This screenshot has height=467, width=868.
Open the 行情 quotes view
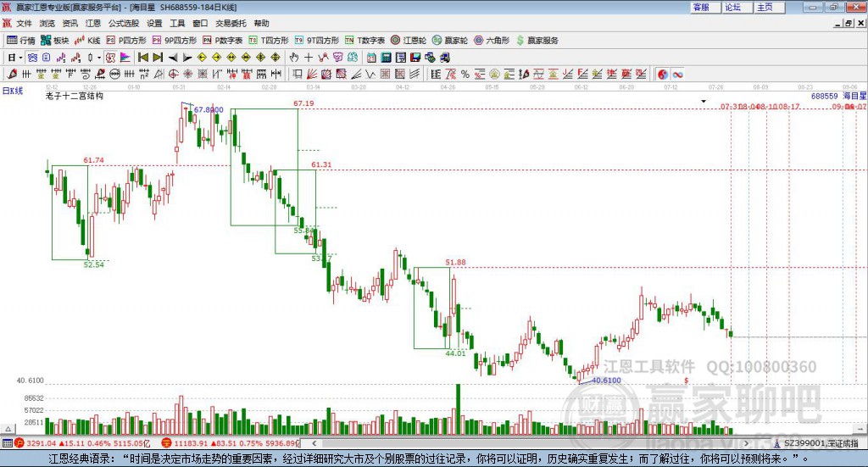(x=21, y=41)
